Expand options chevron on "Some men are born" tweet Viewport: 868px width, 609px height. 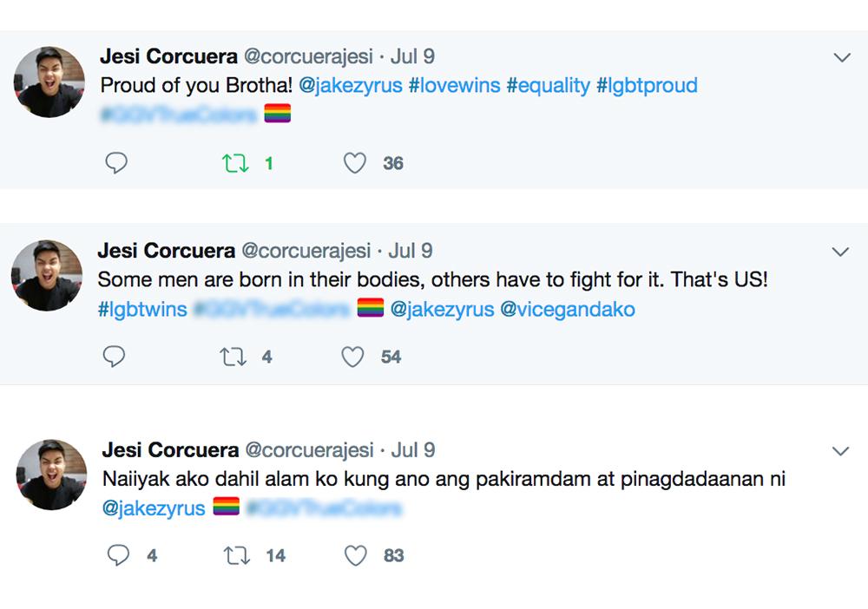pyautogui.click(x=839, y=252)
